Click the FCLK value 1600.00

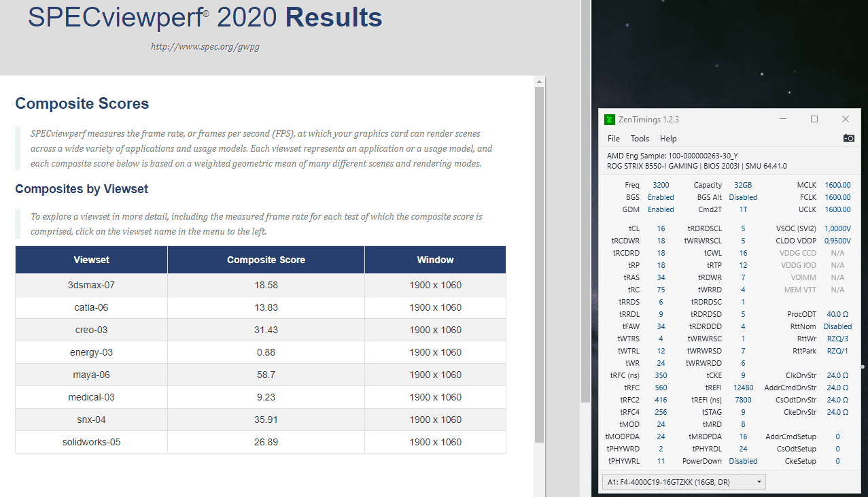(x=837, y=197)
